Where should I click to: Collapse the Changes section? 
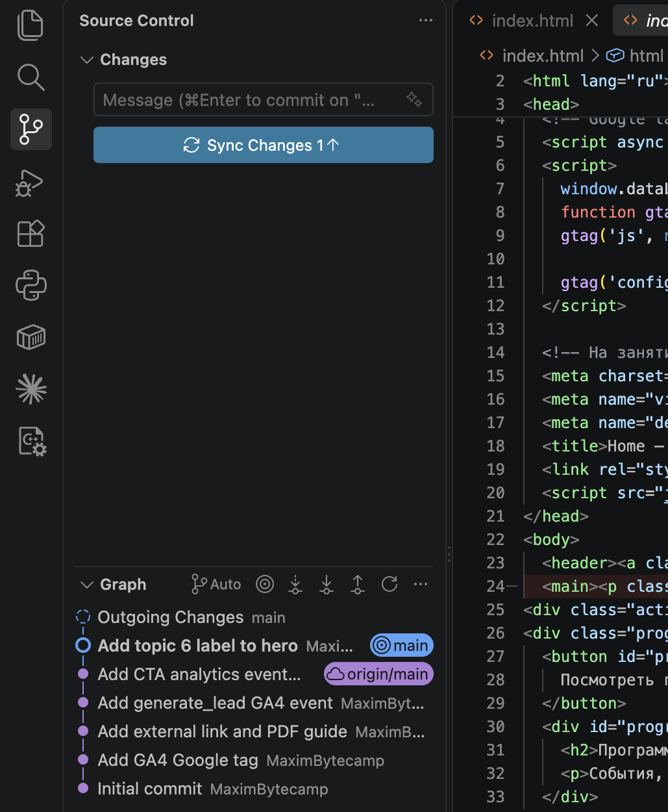(86, 60)
